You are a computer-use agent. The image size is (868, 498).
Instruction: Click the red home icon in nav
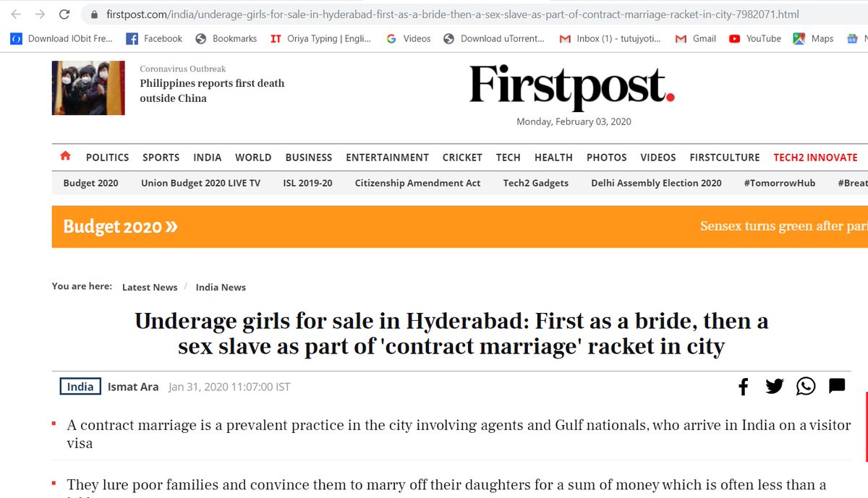pyautogui.click(x=66, y=156)
